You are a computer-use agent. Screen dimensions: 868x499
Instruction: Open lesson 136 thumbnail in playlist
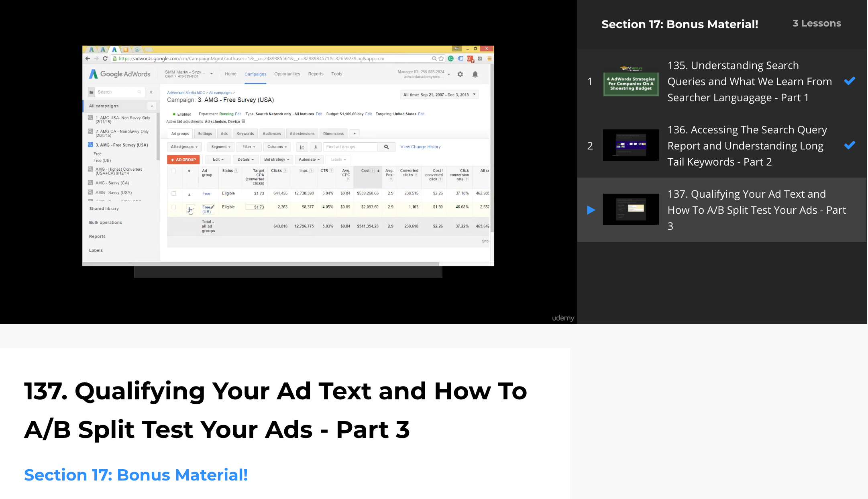pyautogui.click(x=631, y=145)
